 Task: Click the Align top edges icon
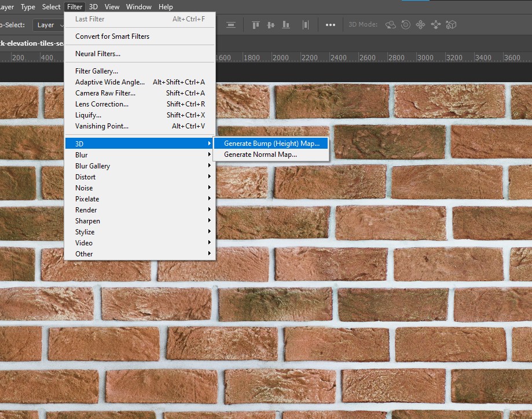pos(256,25)
